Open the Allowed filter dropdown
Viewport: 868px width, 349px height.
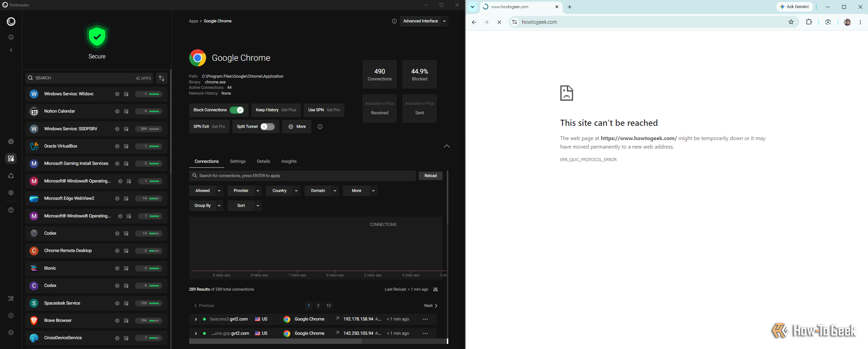tap(206, 191)
